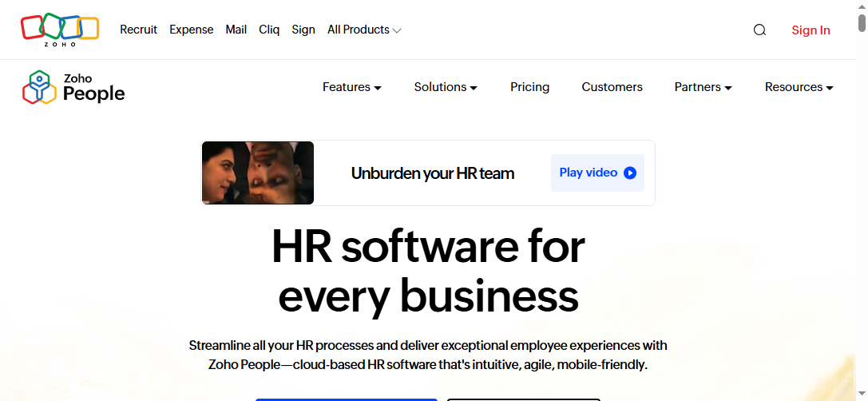Image resolution: width=868 pixels, height=401 pixels.
Task: Open the Recruit product link
Action: tap(138, 30)
